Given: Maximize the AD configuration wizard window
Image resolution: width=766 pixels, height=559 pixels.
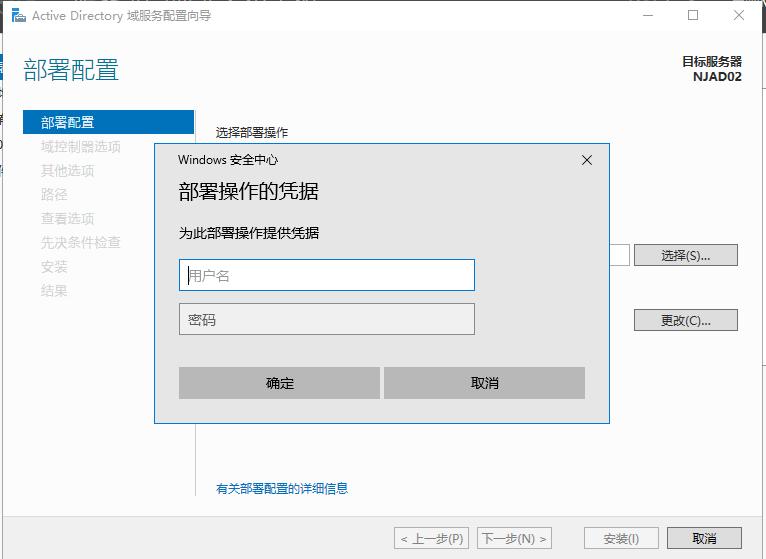Looking at the screenshot, I should point(693,16).
